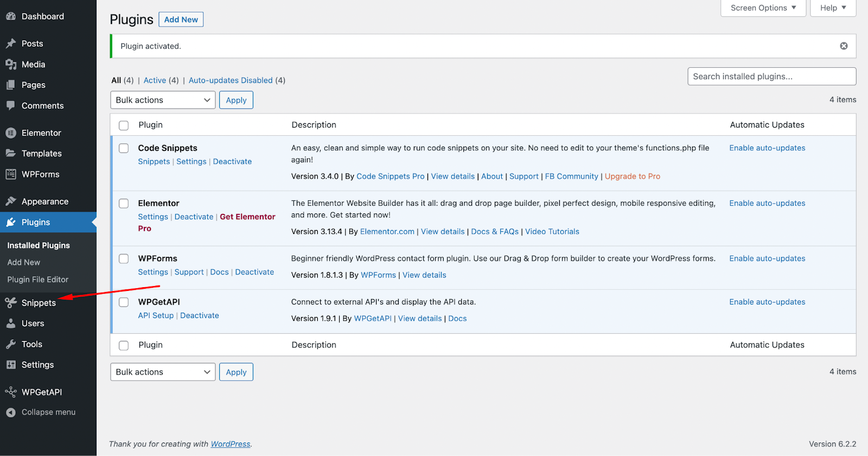The image size is (868, 456).
Task: Open Code Snippets Pro author link
Action: pos(391,176)
